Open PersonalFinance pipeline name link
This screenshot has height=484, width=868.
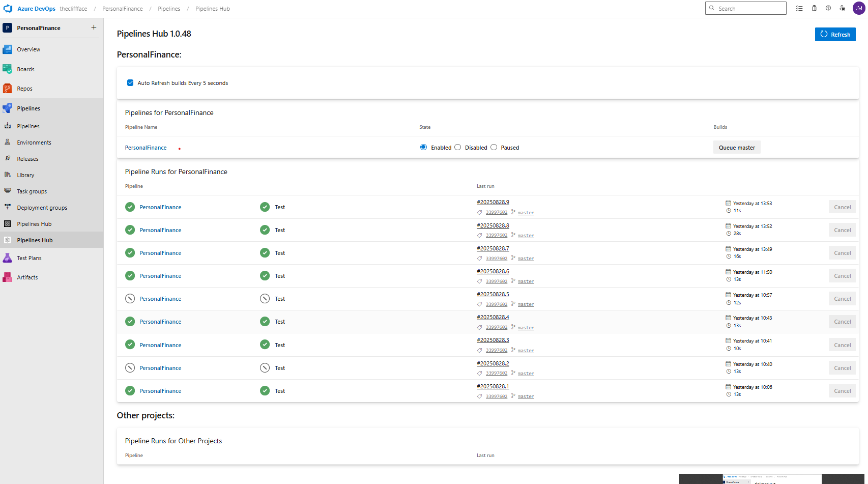point(146,148)
